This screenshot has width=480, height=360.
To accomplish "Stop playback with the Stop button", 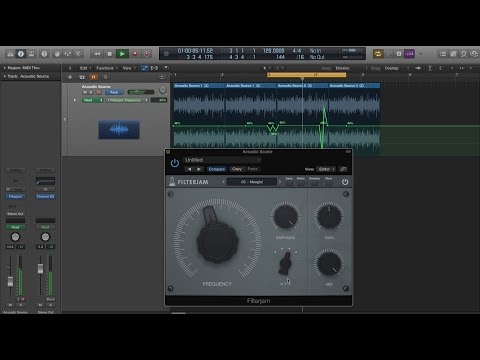I will (x=110, y=54).
